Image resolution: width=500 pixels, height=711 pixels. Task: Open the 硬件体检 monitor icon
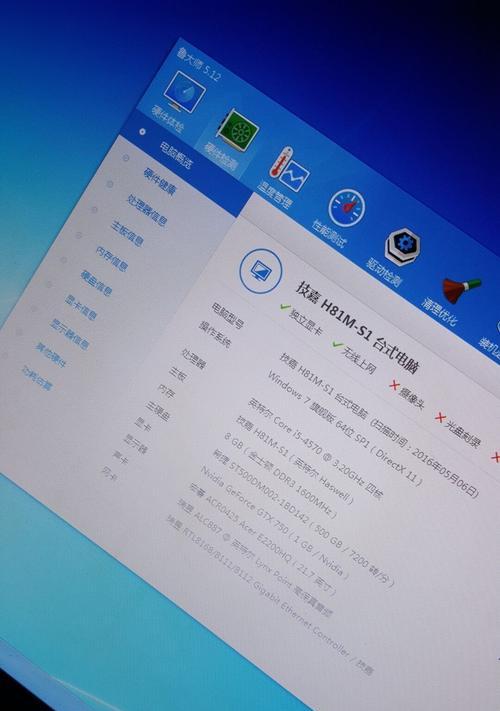pos(184,92)
